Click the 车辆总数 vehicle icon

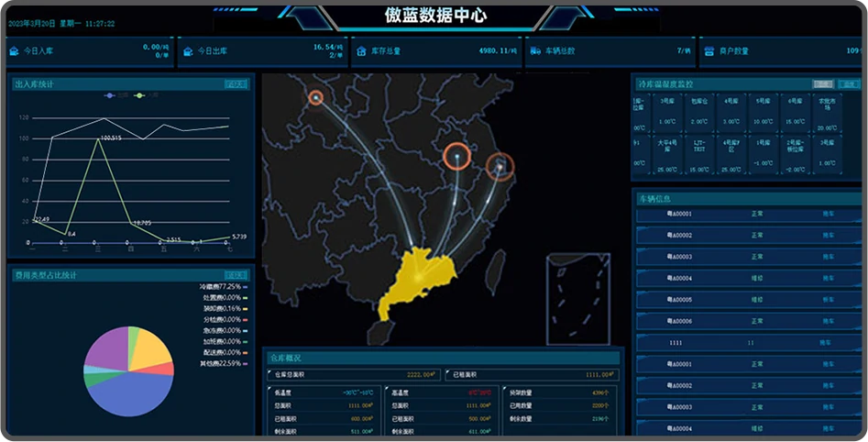[536, 51]
